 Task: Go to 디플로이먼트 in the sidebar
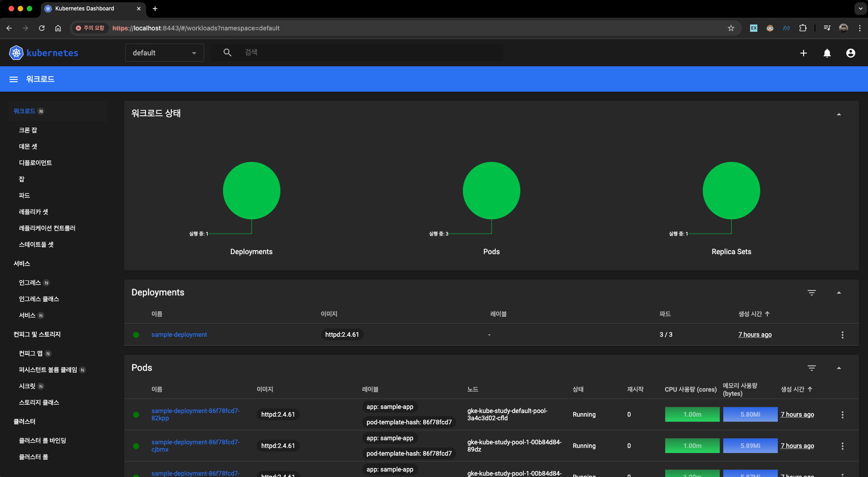35,163
